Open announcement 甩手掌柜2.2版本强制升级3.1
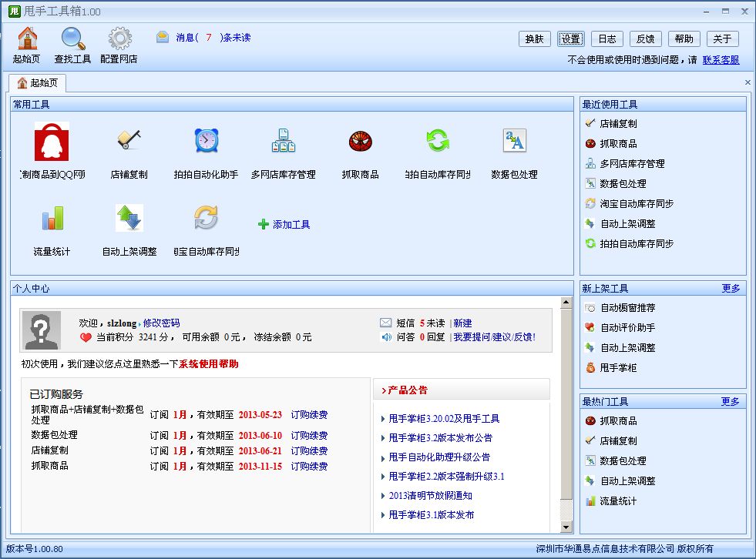The image size is (756, 559). 446,477
